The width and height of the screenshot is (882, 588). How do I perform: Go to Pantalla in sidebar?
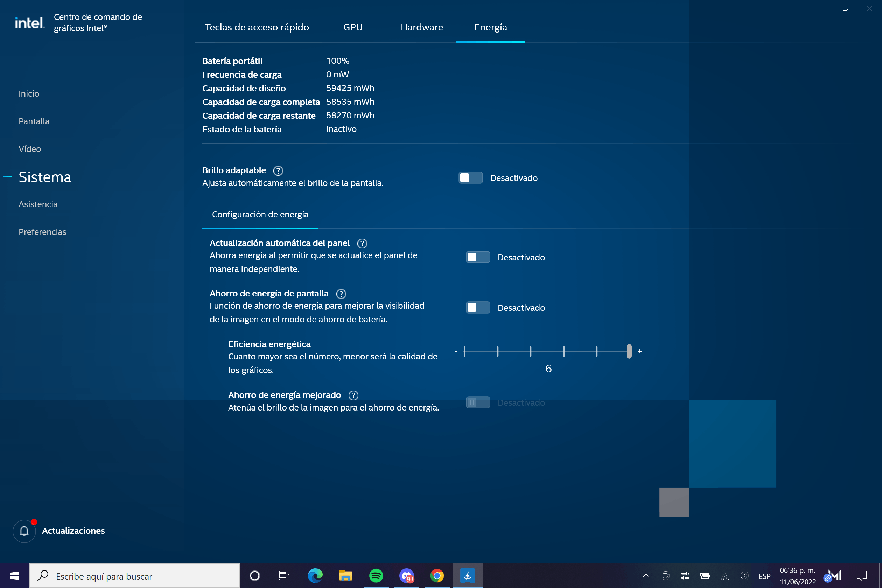point(34,121)
